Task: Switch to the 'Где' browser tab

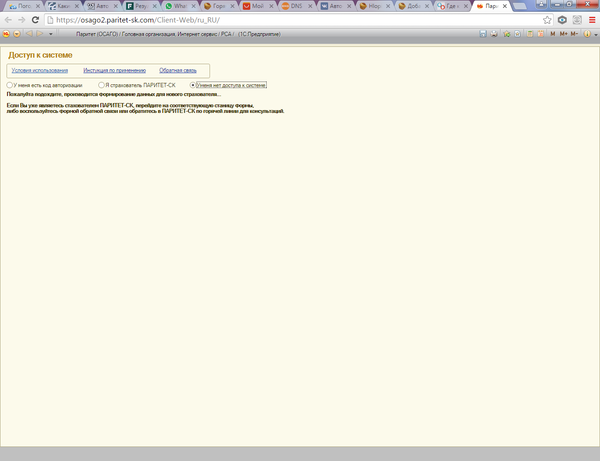Action: 452,6
